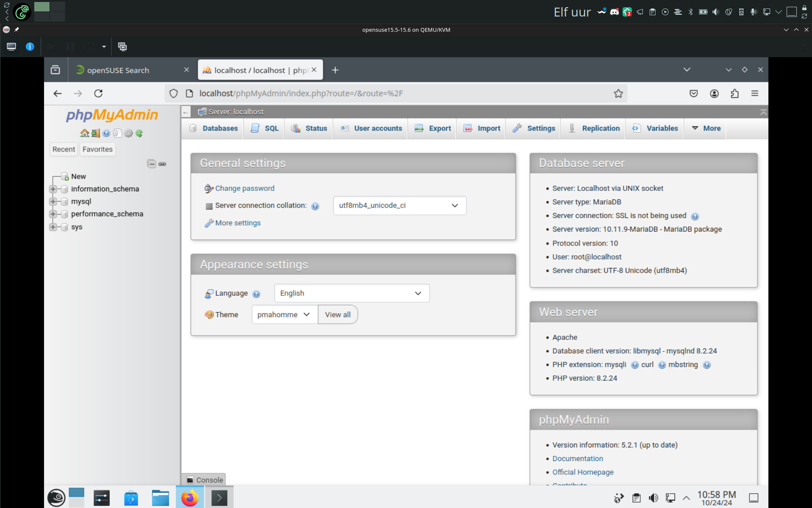Click the Home icon under phpMyAdmin logo
Screen dimensions: 812x508
point(85,133)
